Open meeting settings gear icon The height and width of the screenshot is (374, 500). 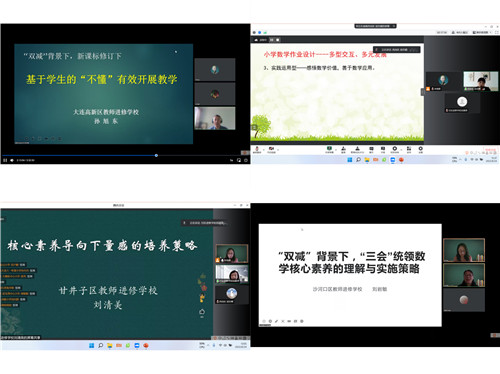click(421, 148)
